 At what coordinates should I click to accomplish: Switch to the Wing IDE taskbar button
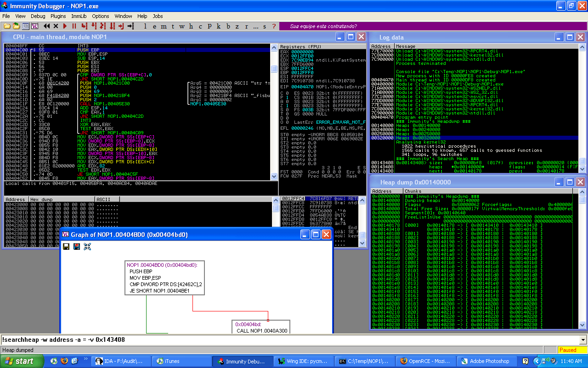303,361
